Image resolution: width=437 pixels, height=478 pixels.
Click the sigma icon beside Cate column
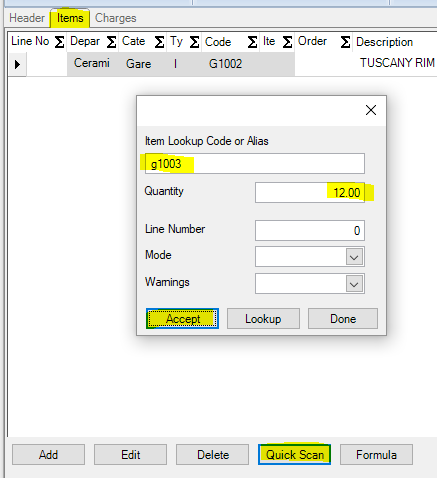159,42
